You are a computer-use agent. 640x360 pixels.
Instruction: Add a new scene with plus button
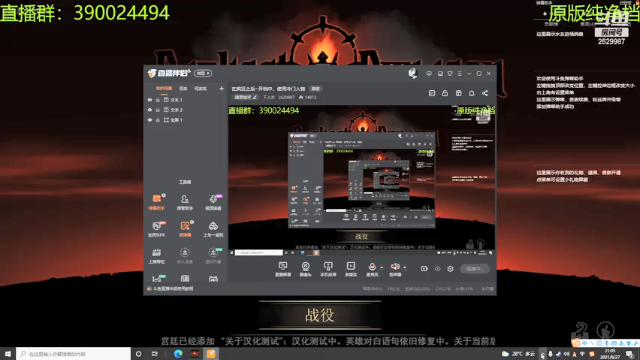[221, 88]
